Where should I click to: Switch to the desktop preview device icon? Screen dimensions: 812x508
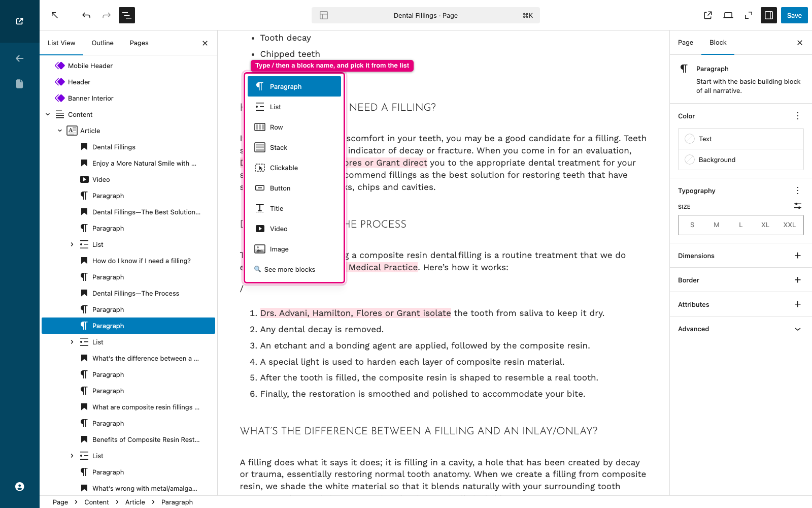coord(728,15)
